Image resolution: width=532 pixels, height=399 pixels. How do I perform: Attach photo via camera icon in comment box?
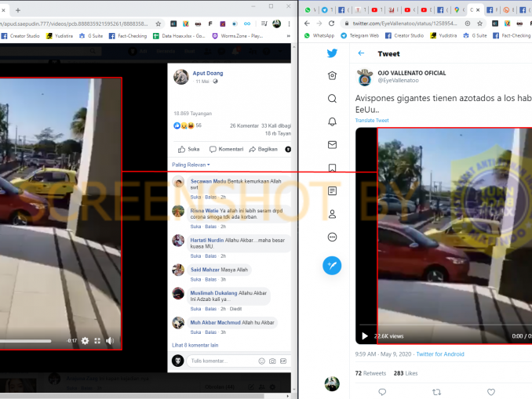(x=272, y=361)
